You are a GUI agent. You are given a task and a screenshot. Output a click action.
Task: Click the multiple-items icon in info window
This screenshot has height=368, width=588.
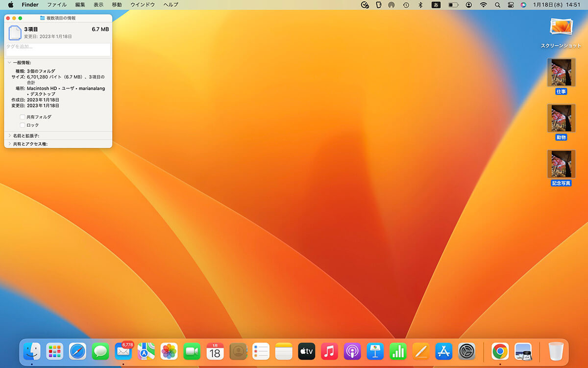pos(15,32)
